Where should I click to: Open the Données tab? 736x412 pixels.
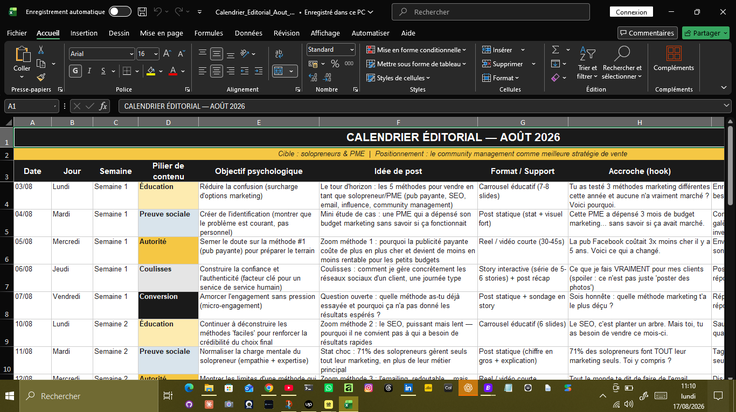click(248, 33)
